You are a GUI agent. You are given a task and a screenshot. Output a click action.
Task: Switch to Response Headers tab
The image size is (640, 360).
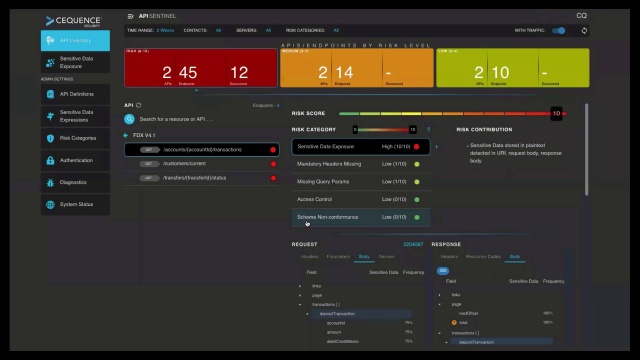coord(449,257)
